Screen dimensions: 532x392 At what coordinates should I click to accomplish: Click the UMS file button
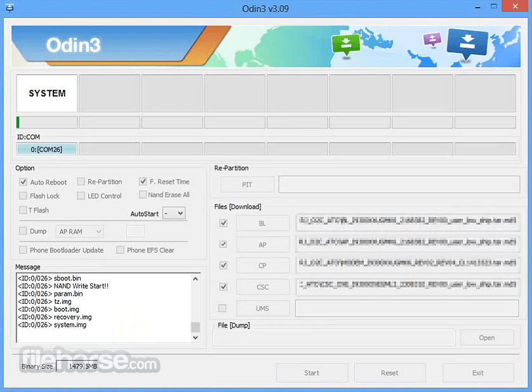pyautogui.click(x=262, y=308)
